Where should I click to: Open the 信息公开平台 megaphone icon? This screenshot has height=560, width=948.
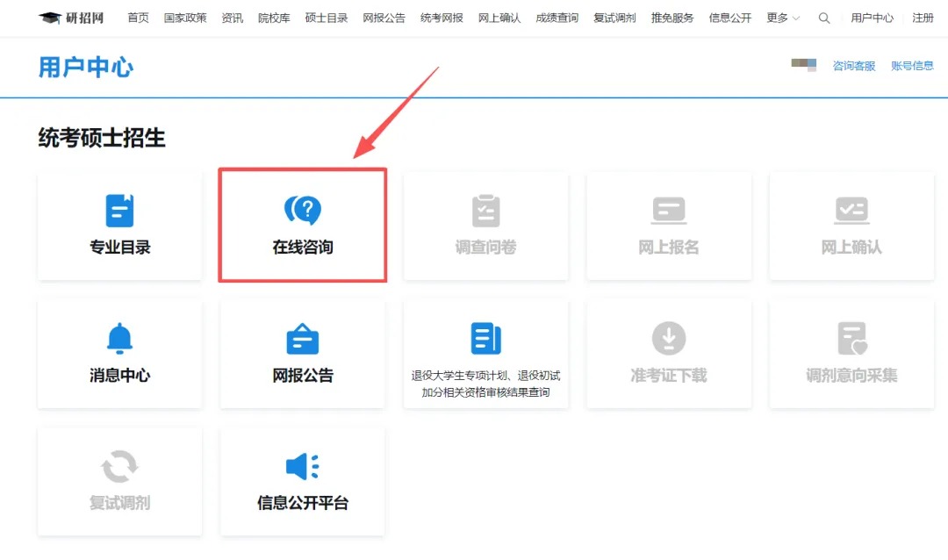click(x=302, y=467)
